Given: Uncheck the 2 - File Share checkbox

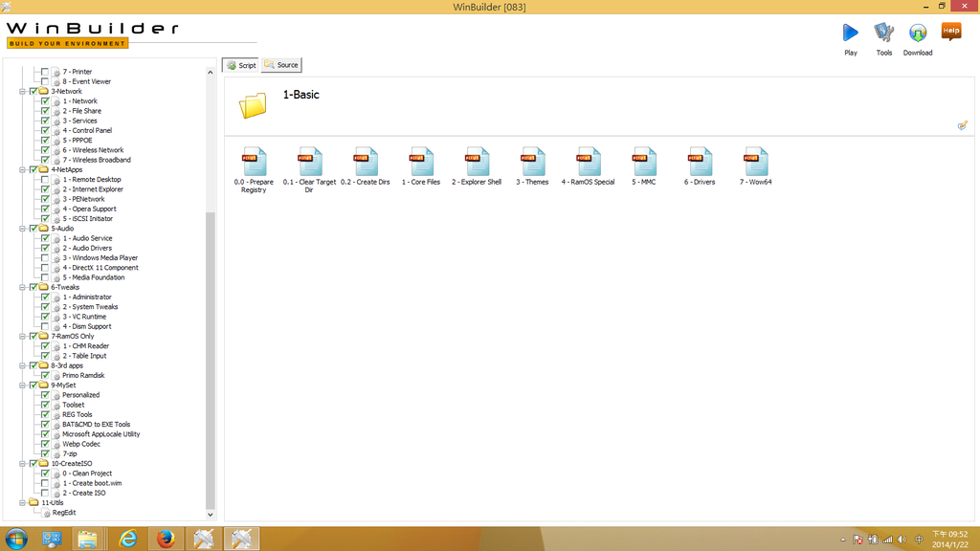Looking at the screenshot, I should click(x=45, y=111).
